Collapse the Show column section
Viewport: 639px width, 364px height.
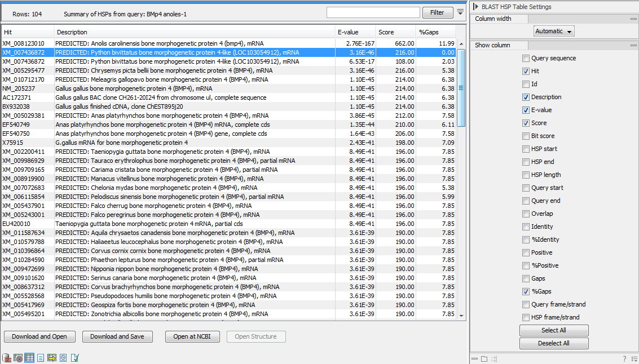(633, 45)
